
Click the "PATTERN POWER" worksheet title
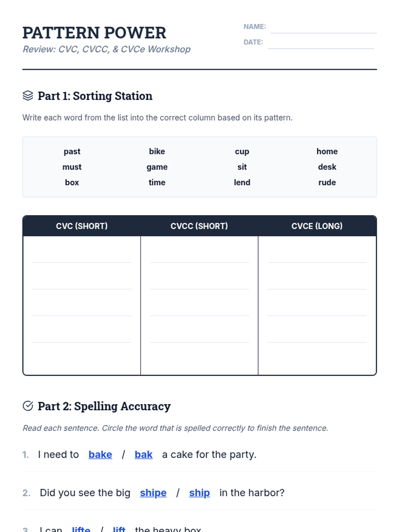[x=94, y=33]
